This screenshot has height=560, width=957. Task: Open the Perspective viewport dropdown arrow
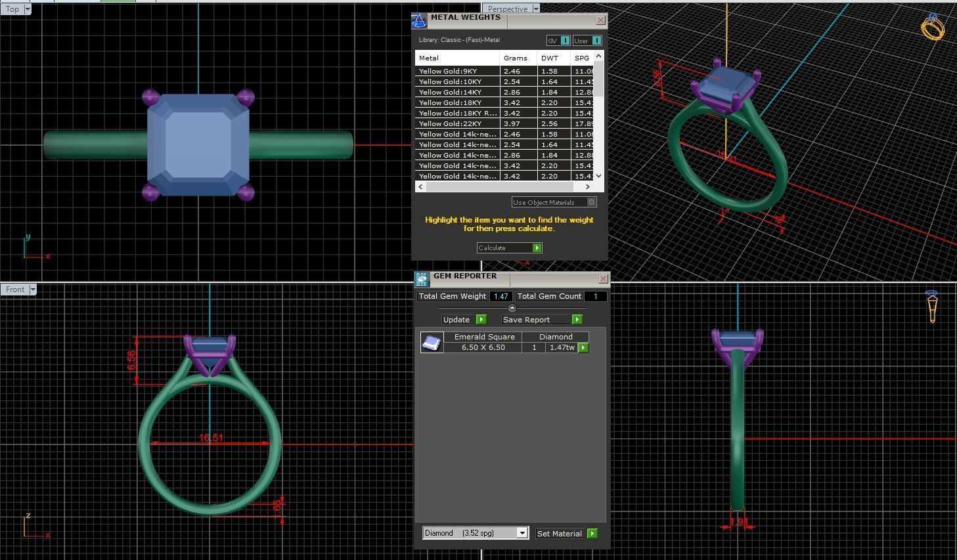[536, 9]
